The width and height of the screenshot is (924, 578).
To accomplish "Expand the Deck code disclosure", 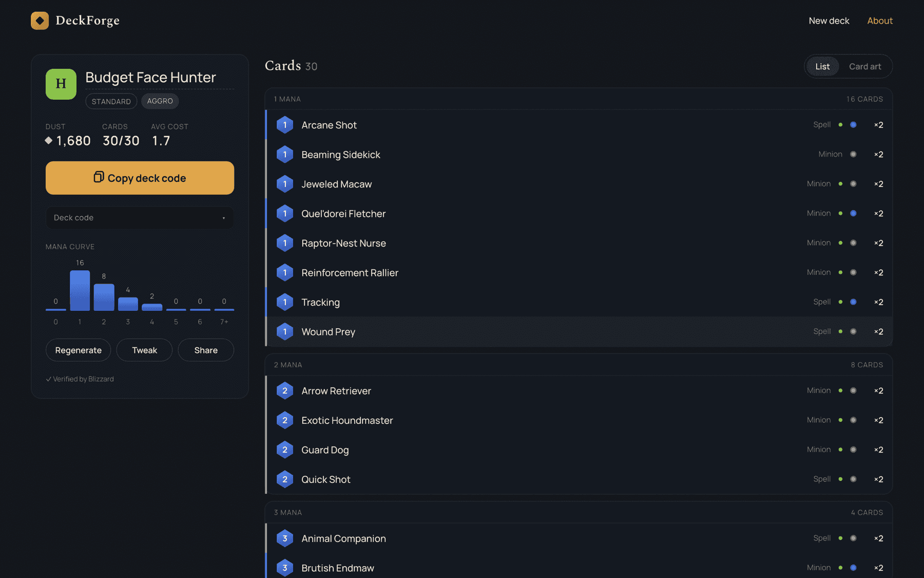I will point(140,218).
